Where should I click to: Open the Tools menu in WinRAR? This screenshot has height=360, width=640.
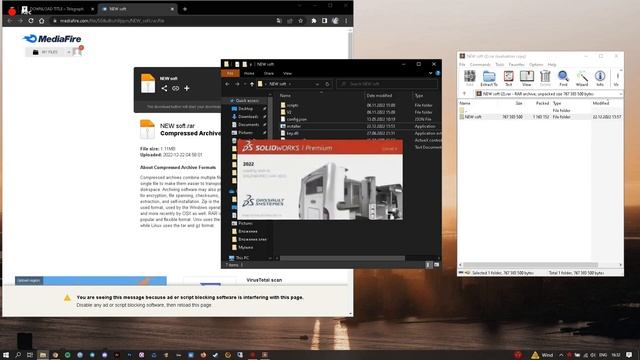click(500, 64)
